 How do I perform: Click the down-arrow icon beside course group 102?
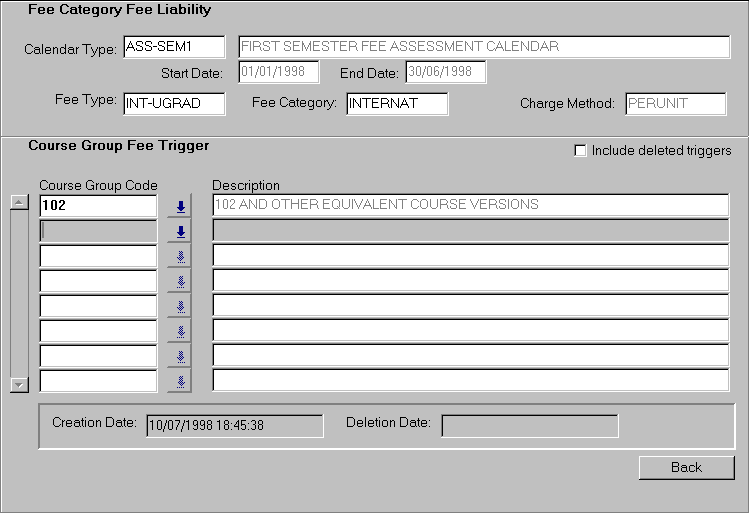180,207
